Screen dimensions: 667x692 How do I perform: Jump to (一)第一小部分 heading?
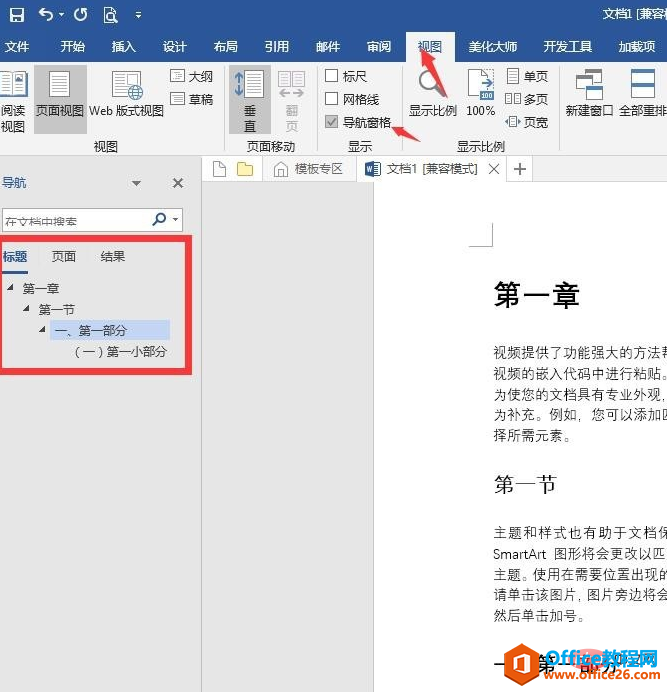click(120, 352)
